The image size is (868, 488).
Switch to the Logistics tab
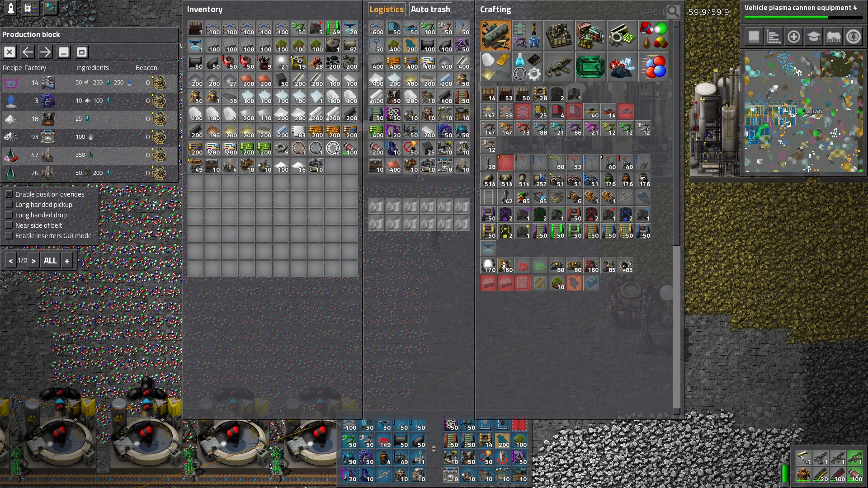click(x=387, y=9)
